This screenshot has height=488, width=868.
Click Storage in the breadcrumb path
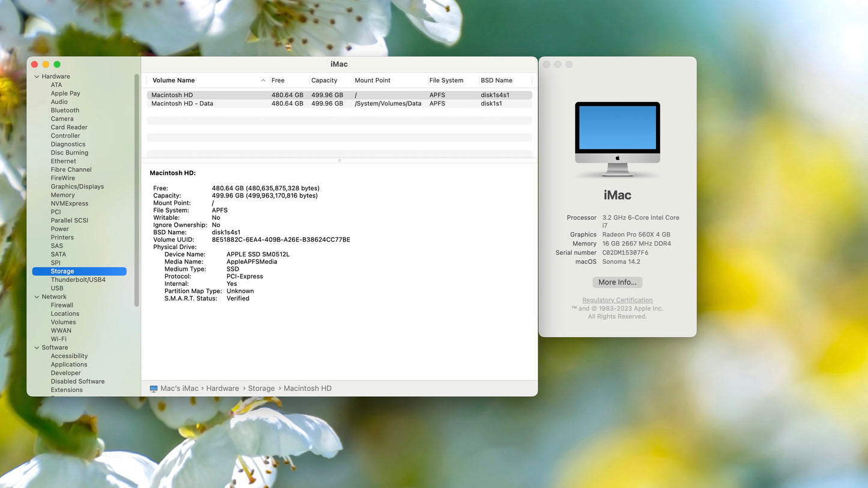pyautogui.click(x=261, y=388)
